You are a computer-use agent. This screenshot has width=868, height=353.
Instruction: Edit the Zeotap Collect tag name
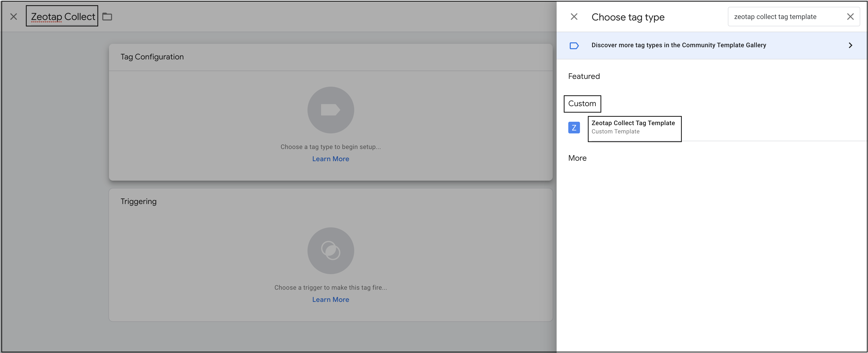coord(63,17)
